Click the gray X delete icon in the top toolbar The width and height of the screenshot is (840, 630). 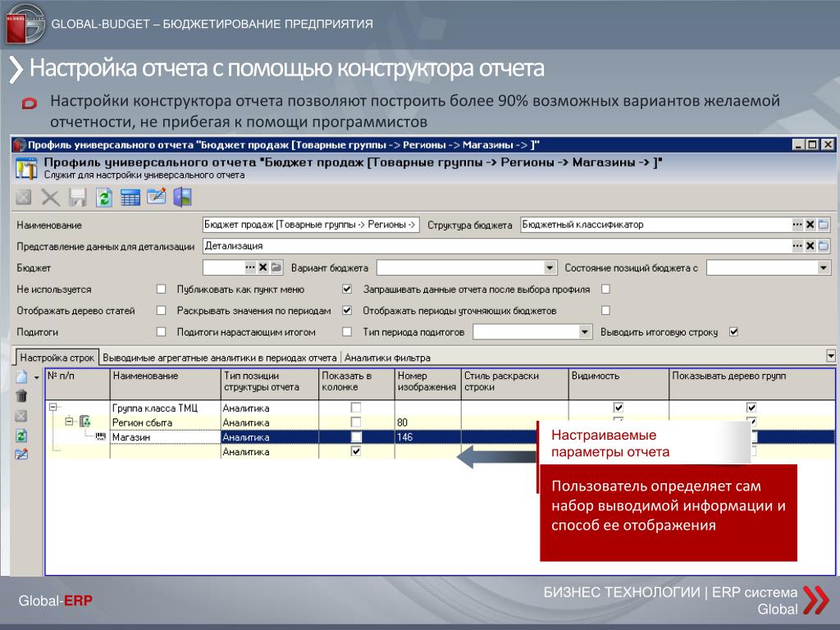[x=50, y=197]
